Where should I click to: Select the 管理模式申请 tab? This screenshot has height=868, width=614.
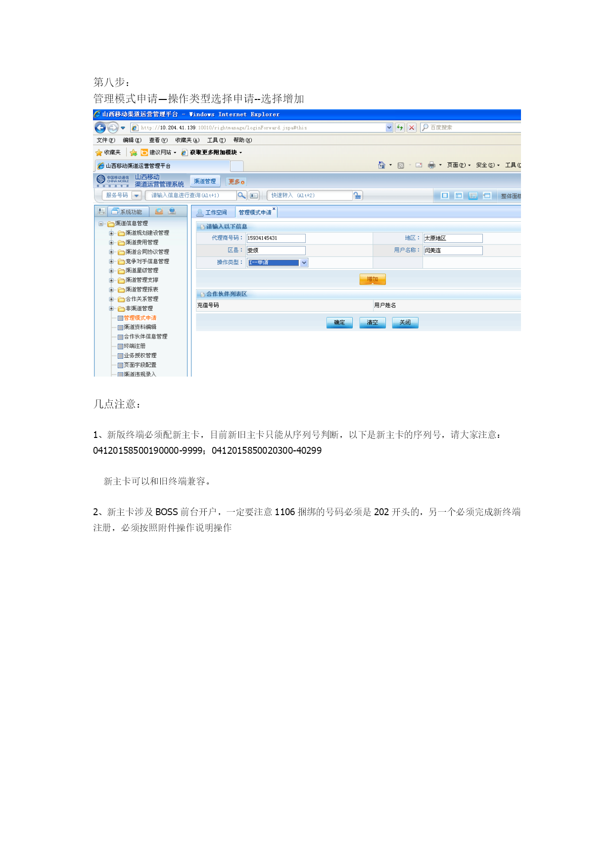255,212
